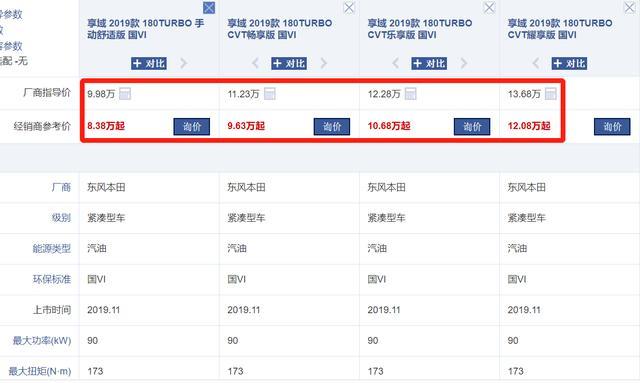Move CVT畅享版 column left with its arrow
Image resolution: width=640 pixels, height=383 pixels.
(x=256, y=63)
